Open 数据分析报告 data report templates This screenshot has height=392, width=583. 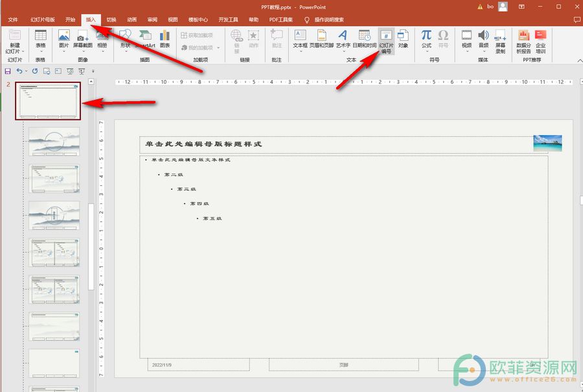[x=523, y=41]
